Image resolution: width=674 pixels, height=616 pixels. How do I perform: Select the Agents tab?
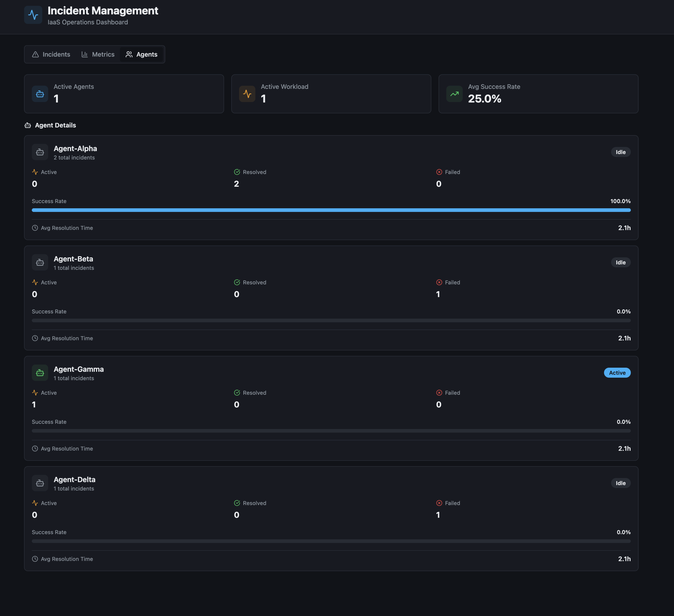[141, 54]
